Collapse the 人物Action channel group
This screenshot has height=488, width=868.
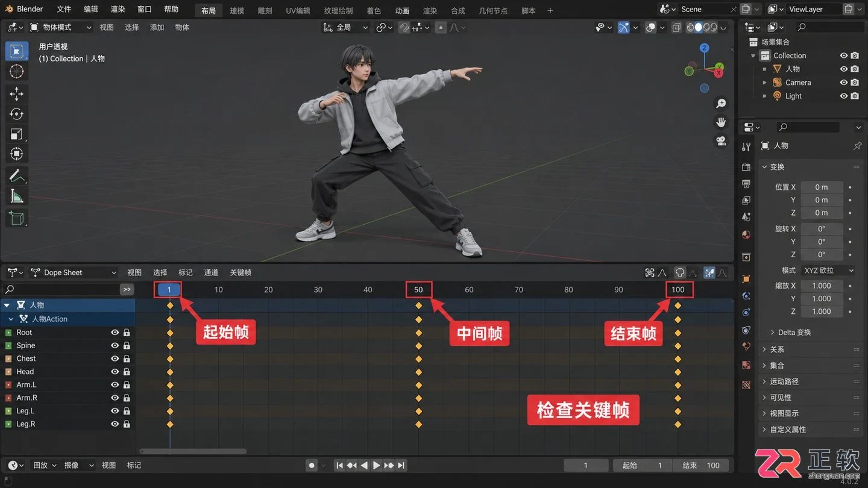[x=11, y=319]
